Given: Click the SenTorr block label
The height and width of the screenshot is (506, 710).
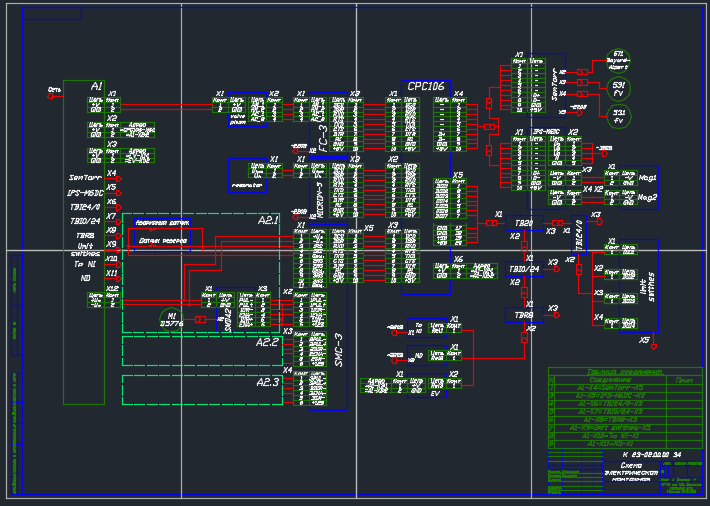Looking at the screenshot, I should [x=556, y=85].
